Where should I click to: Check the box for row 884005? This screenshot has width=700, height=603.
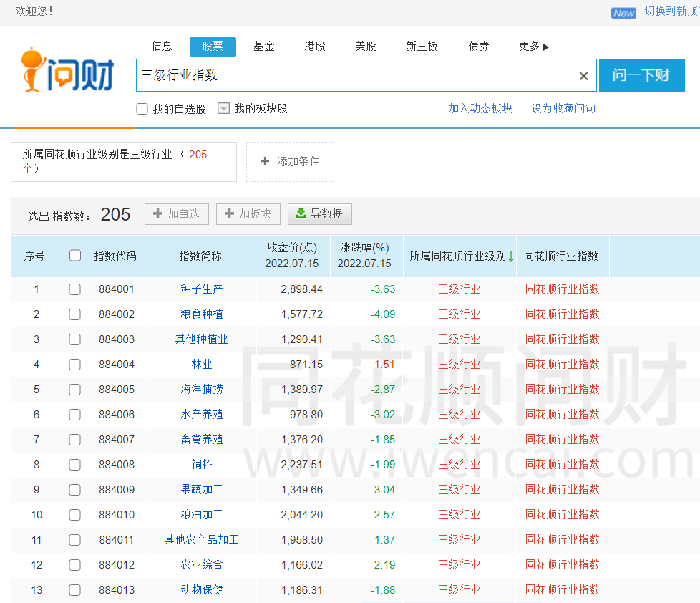click(74, 390)
